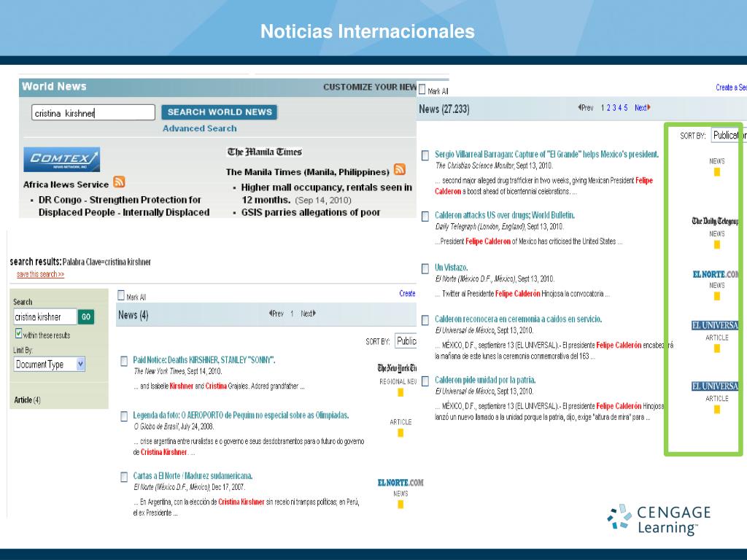The width and height of the screenshot is (747, 560).
Task: Click Next arrow in News (4) pager
Action: pyautogui.click(x=309, y=314)
